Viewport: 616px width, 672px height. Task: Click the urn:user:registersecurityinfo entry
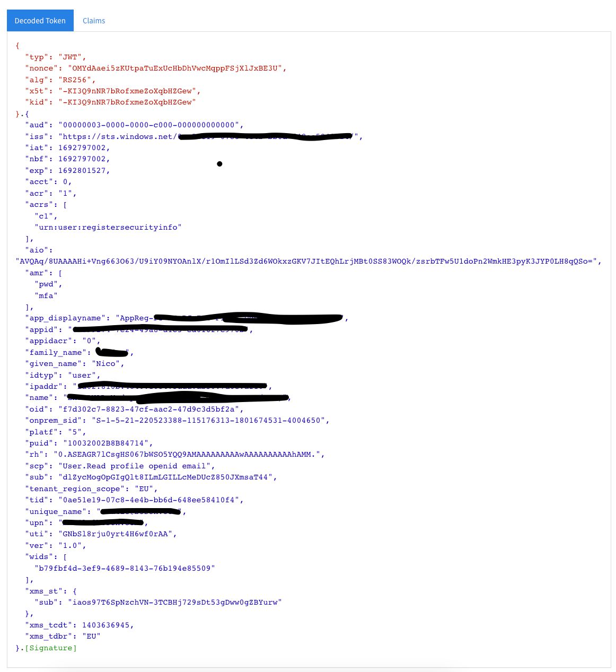[x=108, y=228]
